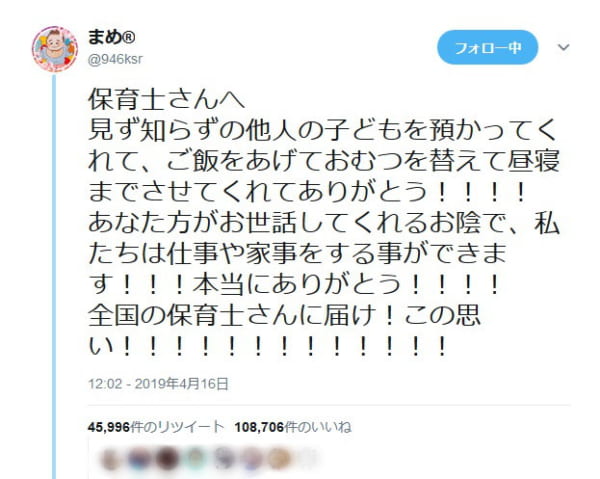Screen dimensions: 600x479
Task: Expand the tweet options chevron menu
Action: click(563, 47)
